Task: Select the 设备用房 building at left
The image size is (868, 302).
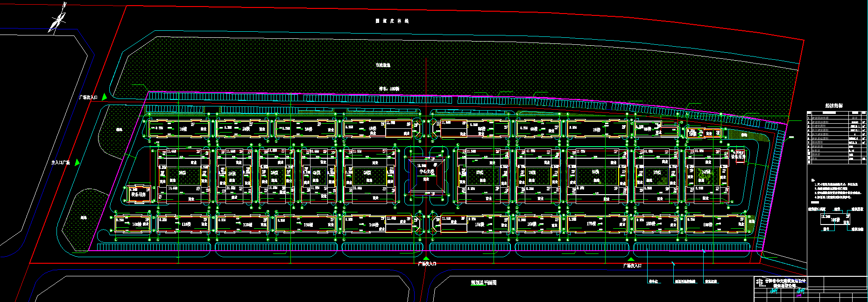Action: tap(139, 194)
